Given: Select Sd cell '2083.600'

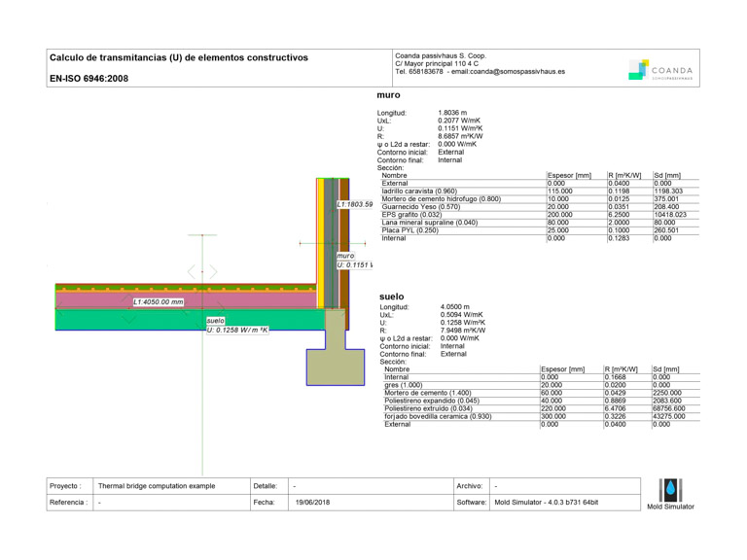Looking at the screenshot, I should click(667, 401).
